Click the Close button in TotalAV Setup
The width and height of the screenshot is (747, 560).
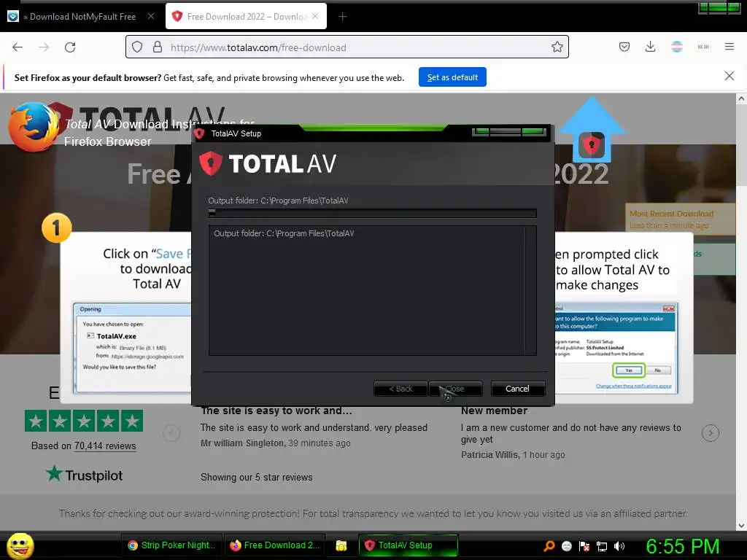point(456,389)
